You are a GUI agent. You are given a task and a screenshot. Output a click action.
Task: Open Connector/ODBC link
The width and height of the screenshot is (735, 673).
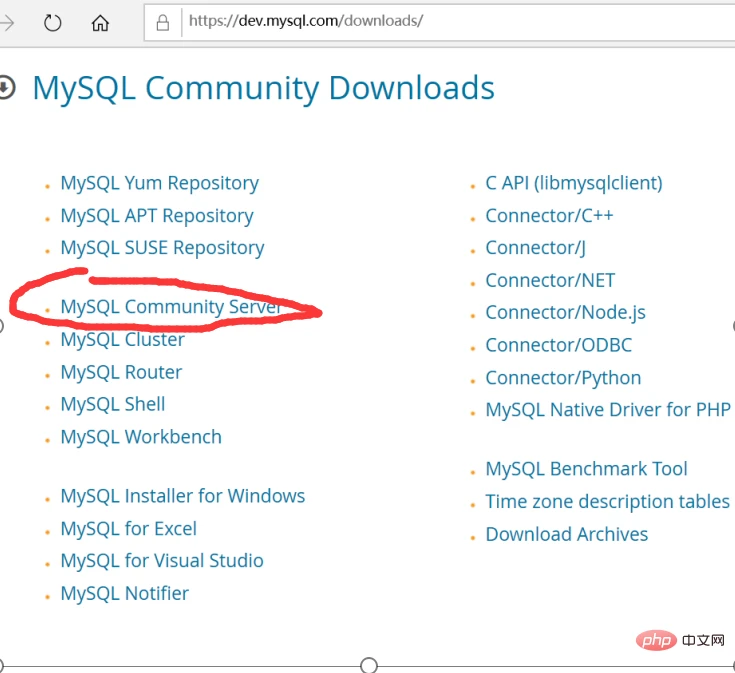[x=558, y=345]
